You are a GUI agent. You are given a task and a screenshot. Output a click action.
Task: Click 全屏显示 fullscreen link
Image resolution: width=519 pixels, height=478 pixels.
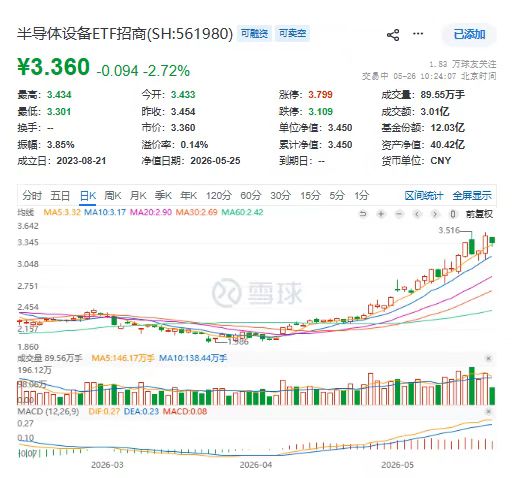472,196
